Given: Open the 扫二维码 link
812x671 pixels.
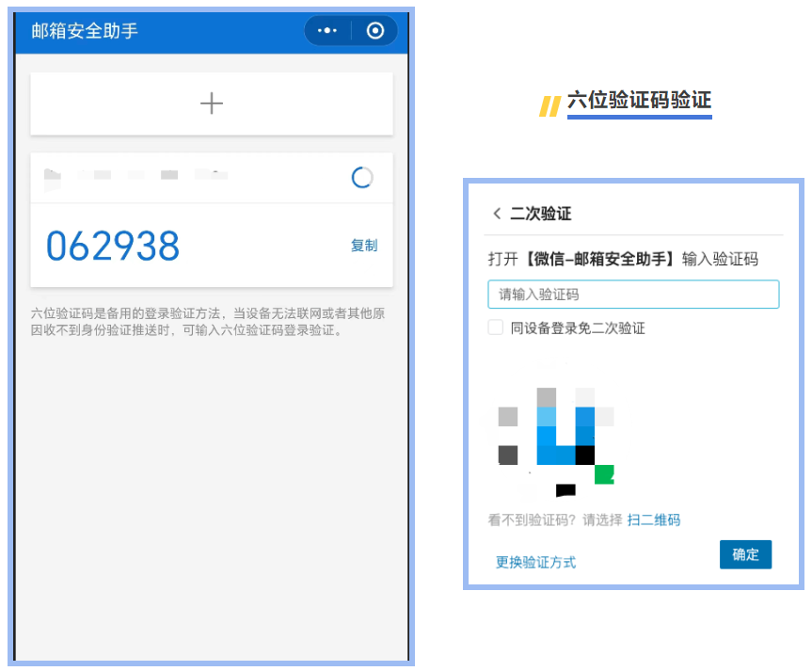Looking at the screenshot, I should [653, 519].
